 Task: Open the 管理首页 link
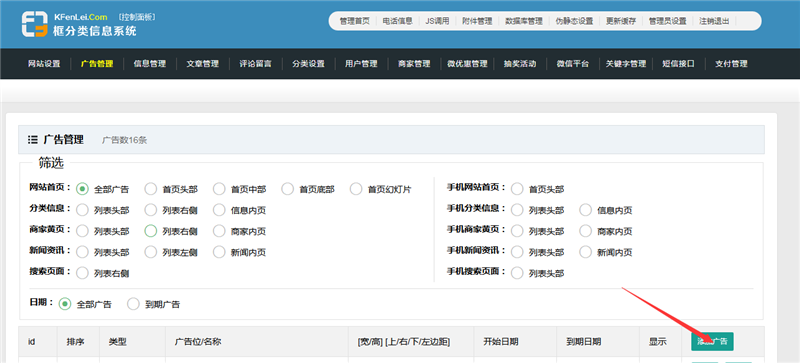point(355,21)
